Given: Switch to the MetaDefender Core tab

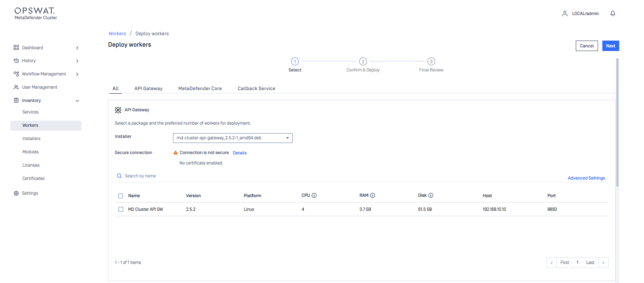Looking at the screenshot, I should coord(200,89).
